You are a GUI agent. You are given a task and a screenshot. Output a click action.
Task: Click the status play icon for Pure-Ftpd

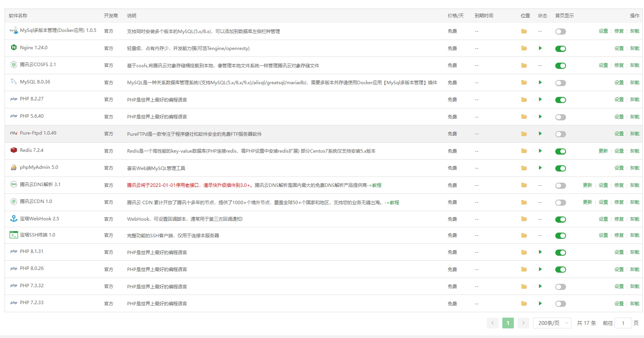pyautogui.click(x=540, y=133)
